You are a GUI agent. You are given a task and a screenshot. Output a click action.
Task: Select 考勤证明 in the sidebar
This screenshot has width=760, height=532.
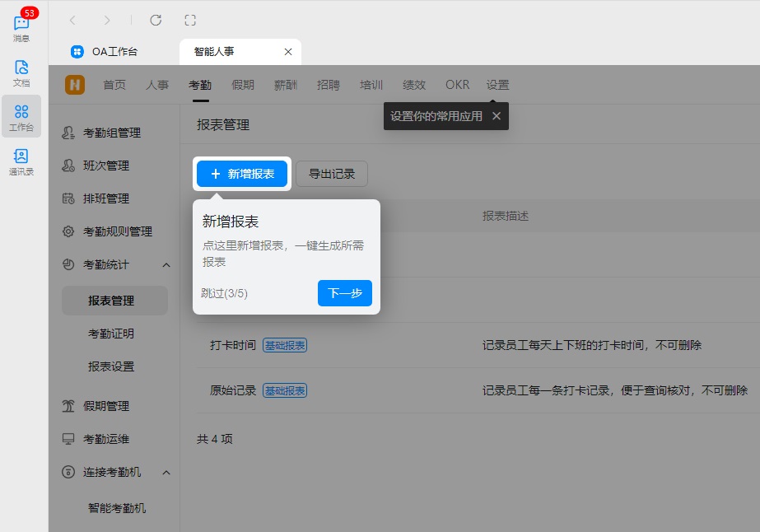click(114, 335)
